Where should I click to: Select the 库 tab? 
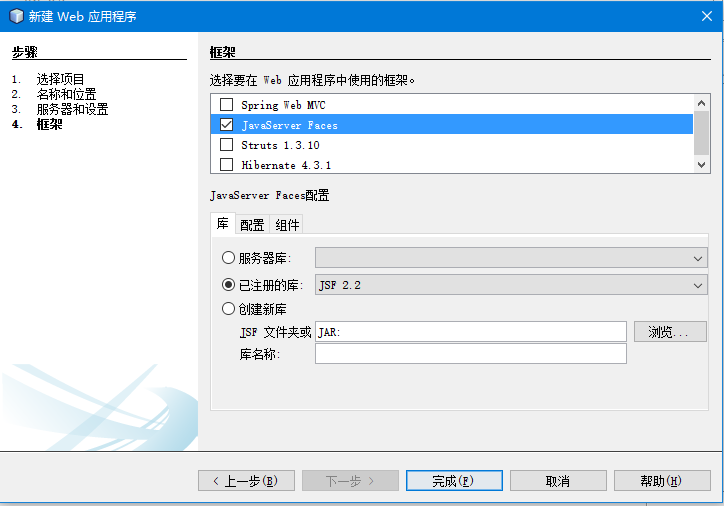point(222,225)
